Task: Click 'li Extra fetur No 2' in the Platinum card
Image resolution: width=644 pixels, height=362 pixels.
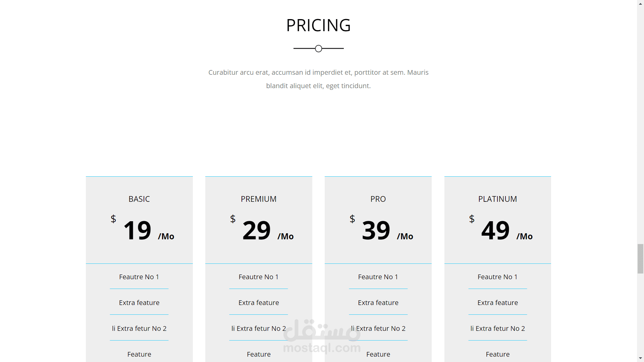Action: coord(497,328)
